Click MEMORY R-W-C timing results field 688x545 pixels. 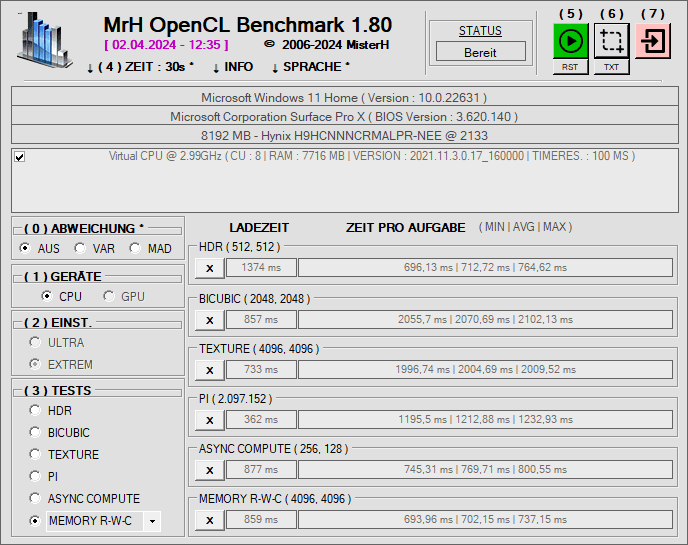point(485,520)
